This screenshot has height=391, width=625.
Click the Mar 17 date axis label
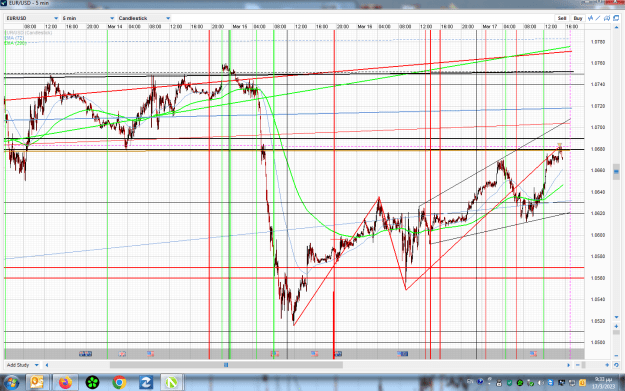point(490,27)
